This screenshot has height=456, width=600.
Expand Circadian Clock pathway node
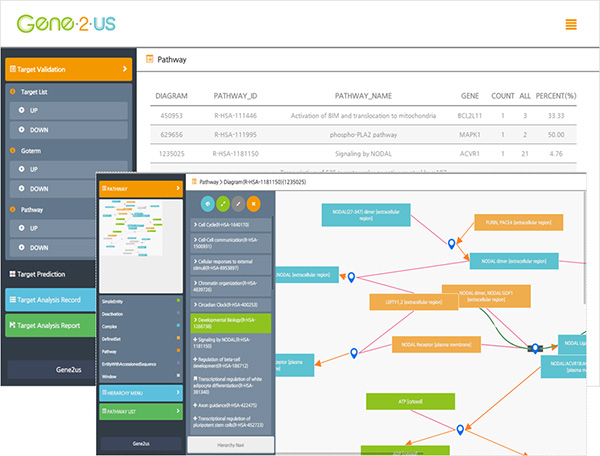pos(231,304)
